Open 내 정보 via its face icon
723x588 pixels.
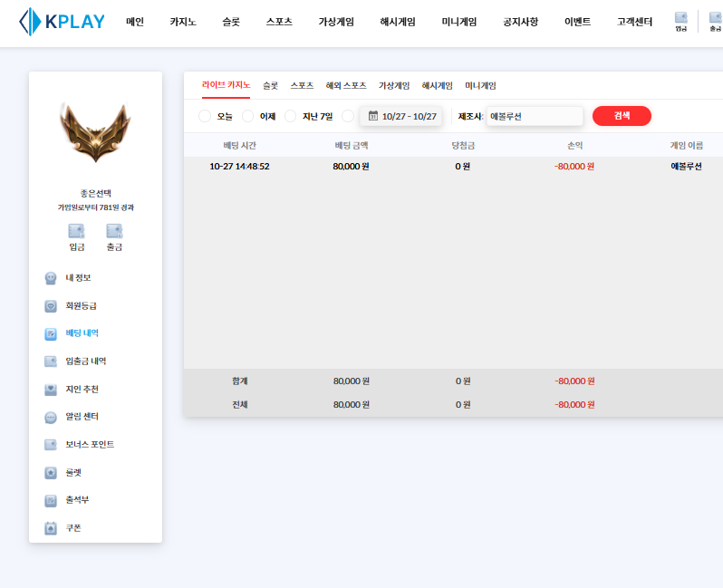(x=52, y=278)
